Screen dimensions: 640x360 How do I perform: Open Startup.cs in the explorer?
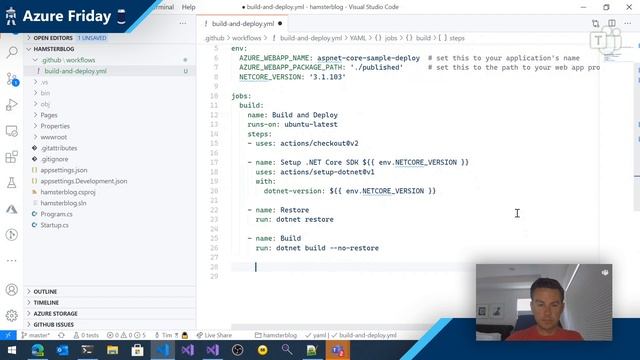[x=109, y=225]
